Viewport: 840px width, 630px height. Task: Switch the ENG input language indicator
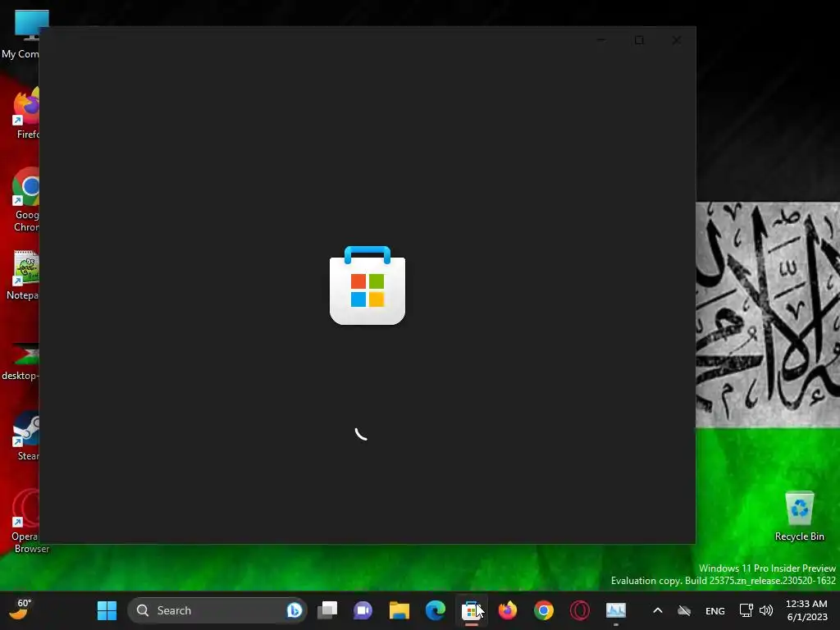click(x=715, y=610)
